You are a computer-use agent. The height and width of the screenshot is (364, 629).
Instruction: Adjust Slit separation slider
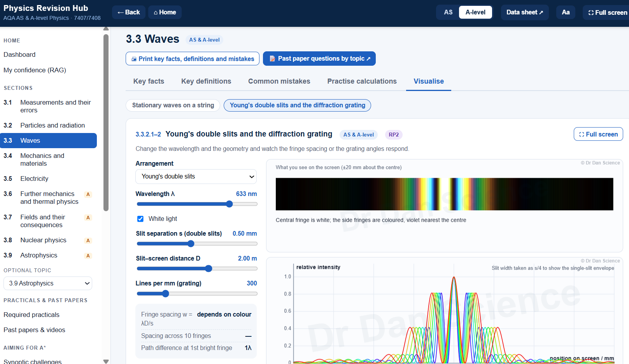197,244
